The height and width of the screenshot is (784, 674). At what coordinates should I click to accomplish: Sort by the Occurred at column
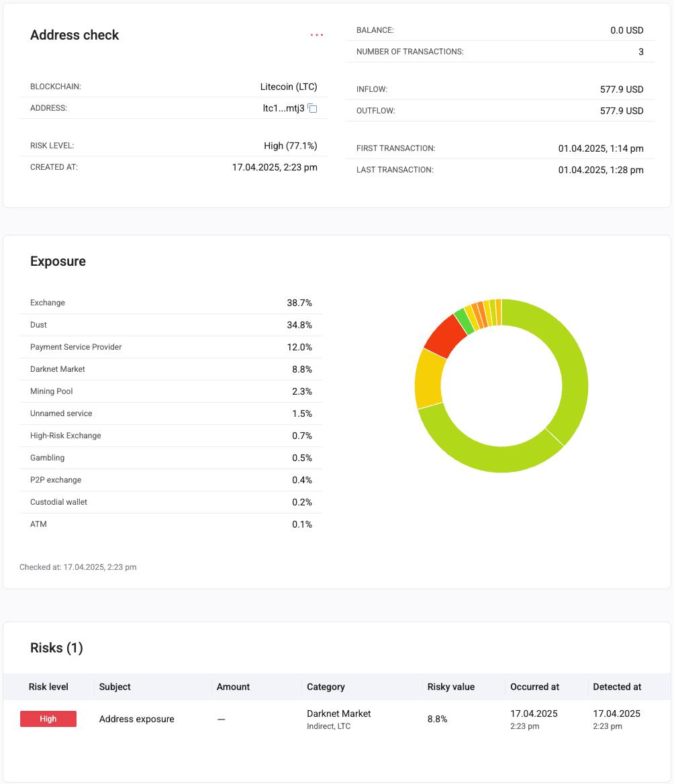534,687
